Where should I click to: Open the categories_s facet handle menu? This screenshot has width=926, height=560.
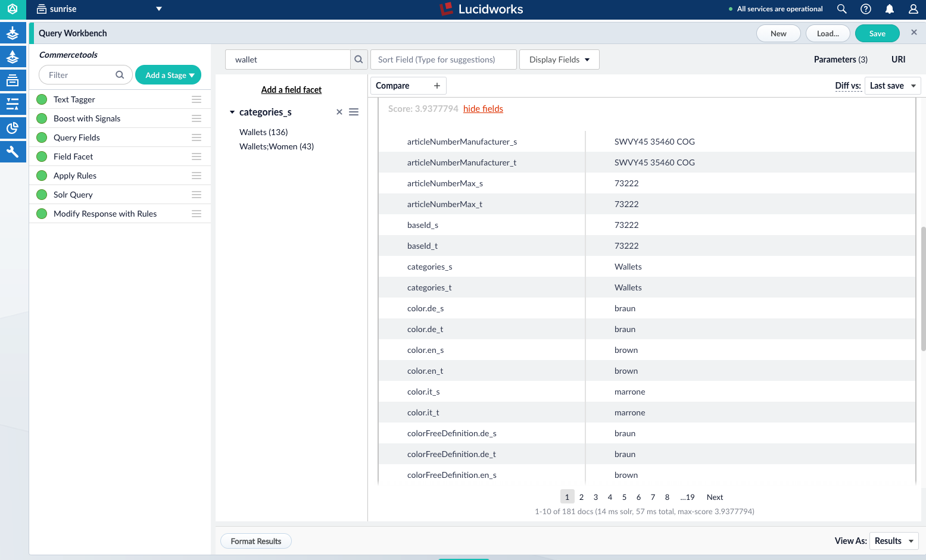pos(354,112)
